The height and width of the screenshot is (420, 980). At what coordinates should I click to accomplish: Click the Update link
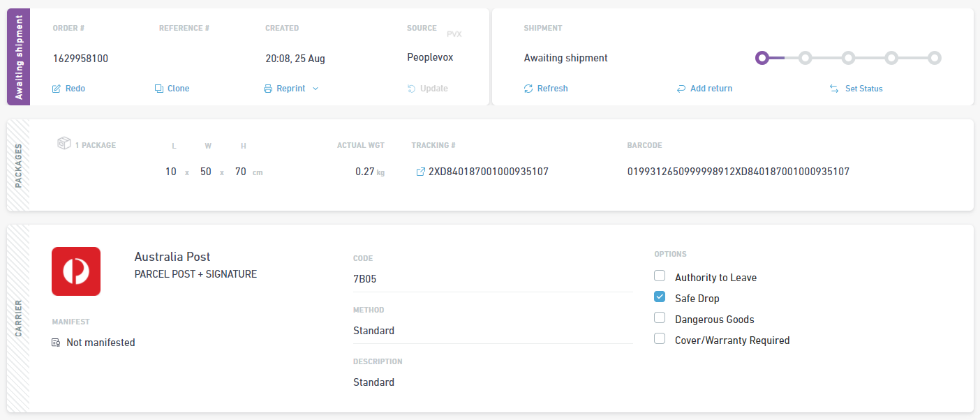(x=427, y=89)
